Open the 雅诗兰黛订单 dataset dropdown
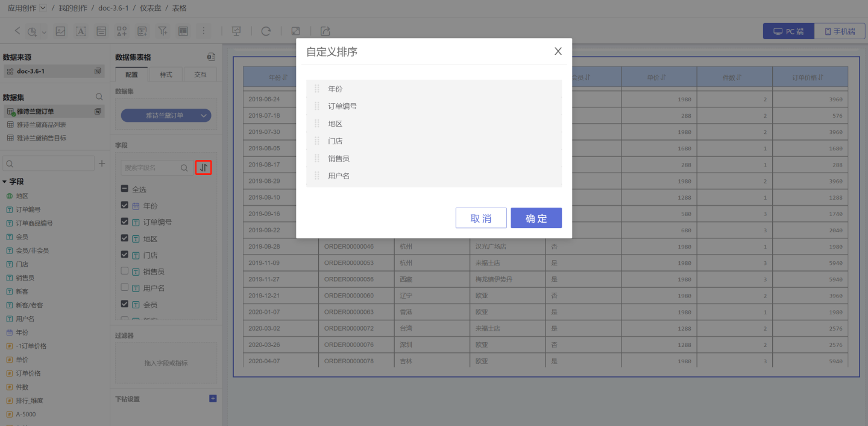This screenshot has height=426, width=868. coord(166,115)
